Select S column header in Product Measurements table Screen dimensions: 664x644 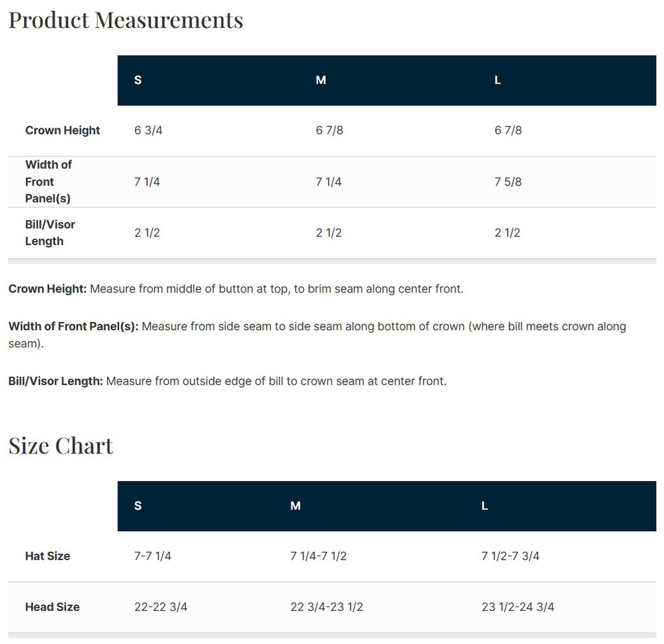[x=138, y=80]
